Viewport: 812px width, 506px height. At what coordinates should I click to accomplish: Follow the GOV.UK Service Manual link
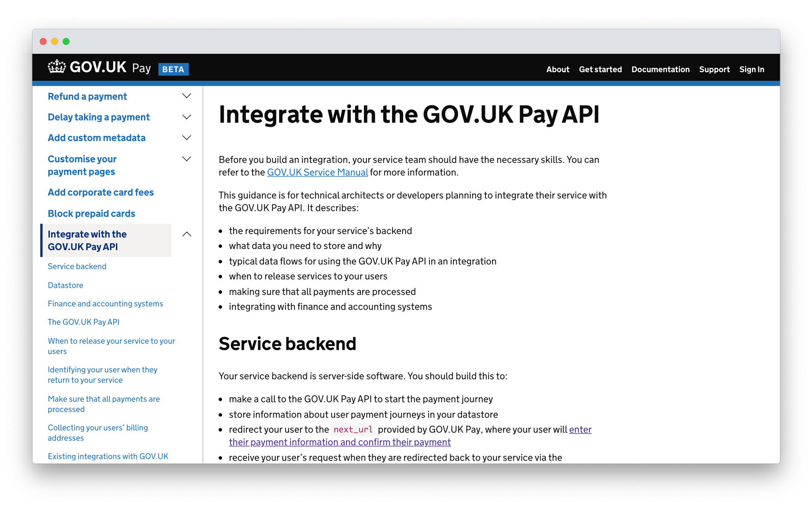(x=318, y=172)
